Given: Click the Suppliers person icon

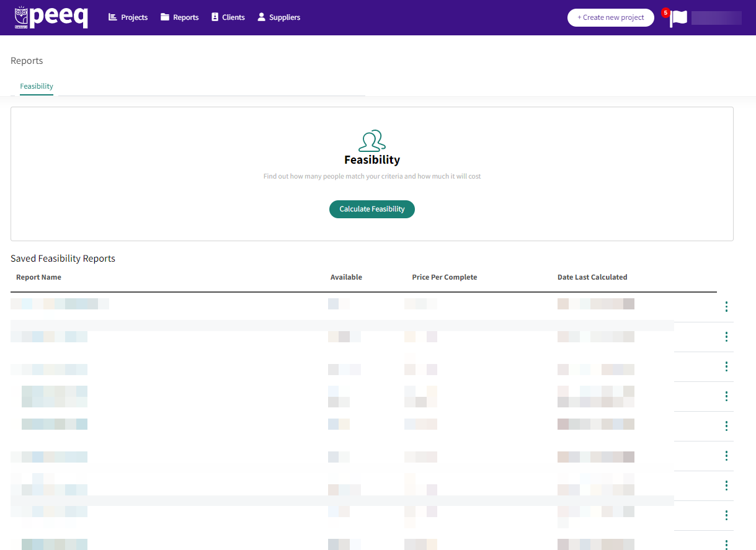Looking at the screenshot, I should (x=261, y=17).
